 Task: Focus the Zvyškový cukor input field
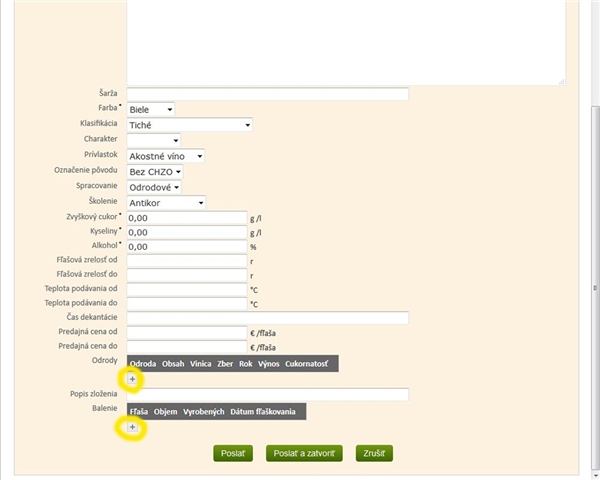pyautogui.click(x=187, y=218)
